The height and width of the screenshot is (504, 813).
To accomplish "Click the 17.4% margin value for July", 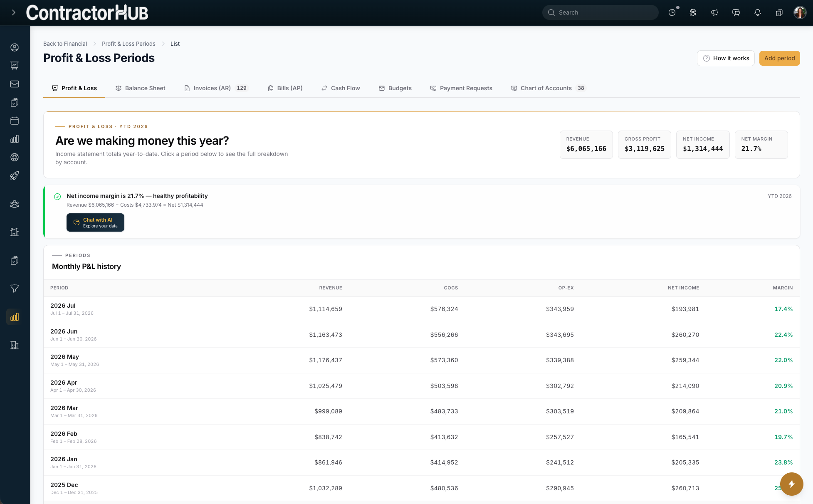I will pyautogui.click(x=783, y=309).
